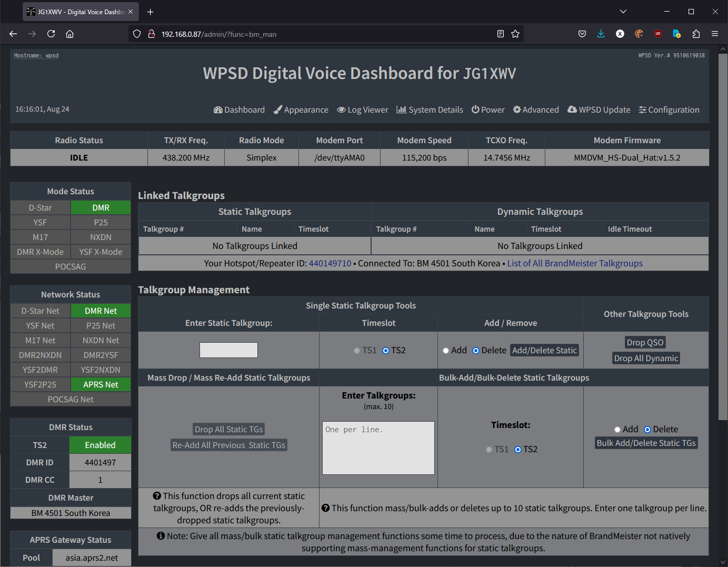728x567 pixels.
Task: Click the Enter Static Talkgroup input field
Action: pos(228,350)
